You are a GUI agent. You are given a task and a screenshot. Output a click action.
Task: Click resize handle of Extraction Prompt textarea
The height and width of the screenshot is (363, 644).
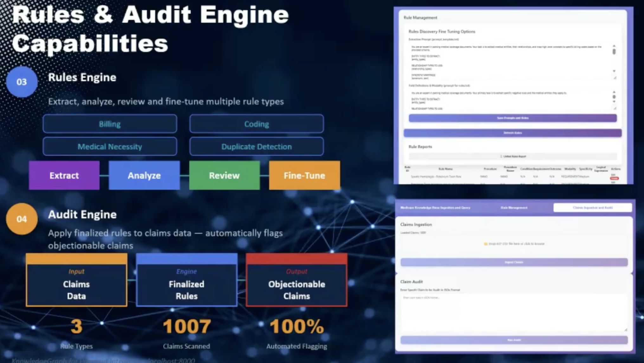click(x=615, y=78)
